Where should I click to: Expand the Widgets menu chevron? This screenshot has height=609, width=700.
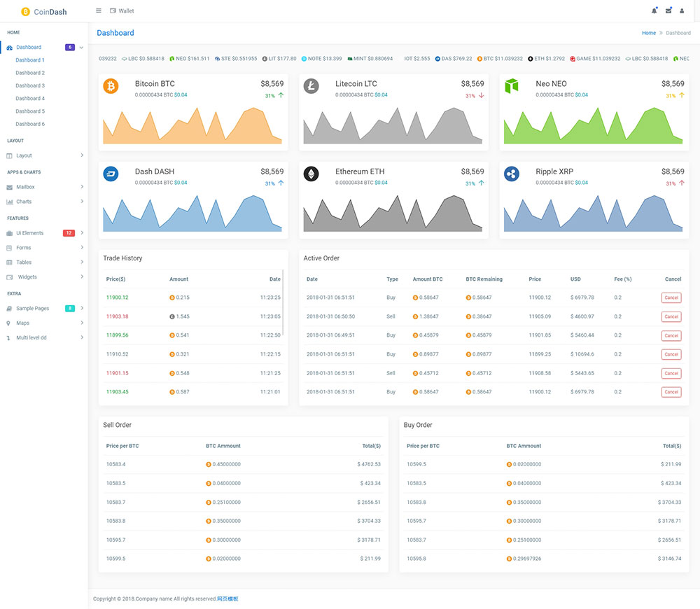pyautogui.click(x=82, y=276)
